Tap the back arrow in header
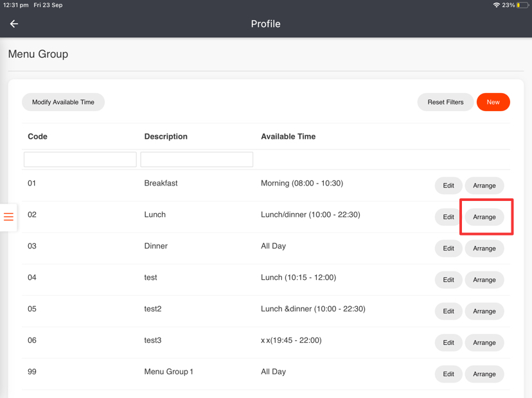532x398 pixels. coord(14,24)
